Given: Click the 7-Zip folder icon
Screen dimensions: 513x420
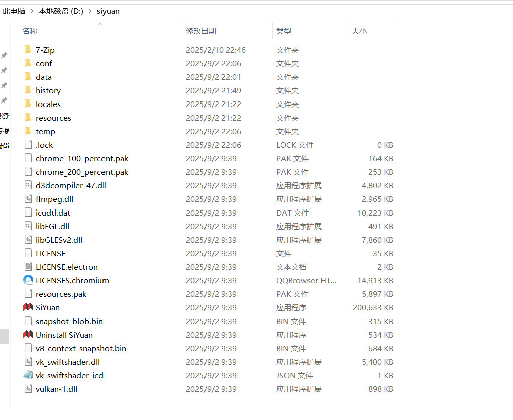Looking at the screenshot, I should click(x=28, y=50).
